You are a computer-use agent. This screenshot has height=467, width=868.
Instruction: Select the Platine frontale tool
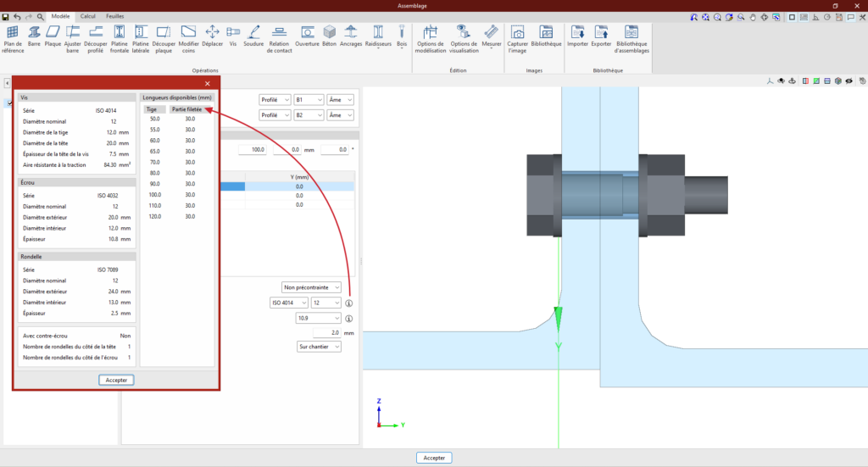tap(120, 39)
